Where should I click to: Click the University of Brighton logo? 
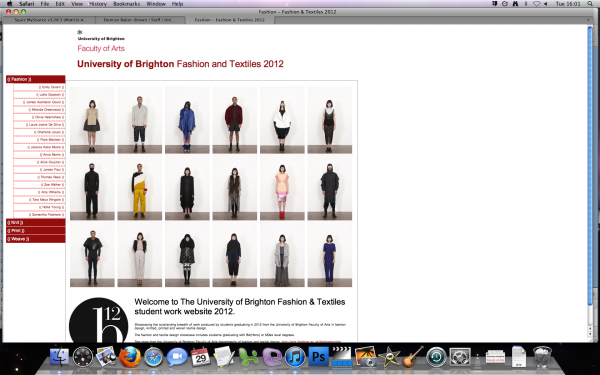(x=101, y=35)
